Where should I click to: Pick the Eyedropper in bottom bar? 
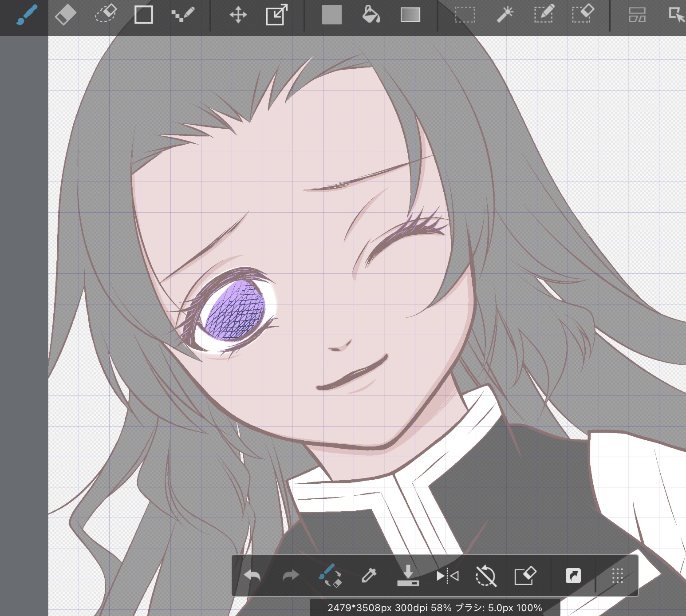369,576
